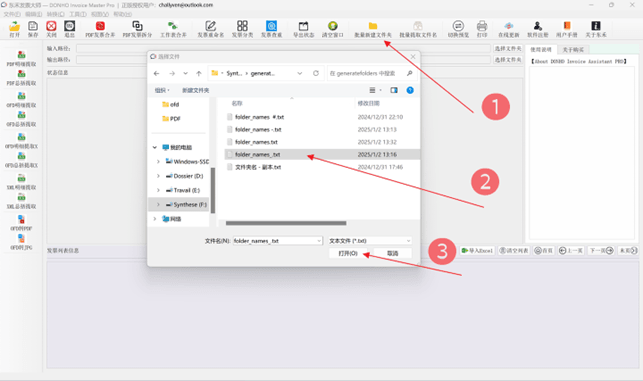Screen dimensions: 643x381
Task: Click the 切换预览 switch preview icon
Action: coord(458,26)
